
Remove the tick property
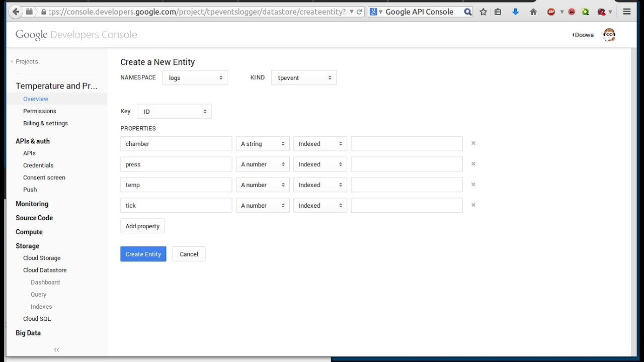click(473, 205)
